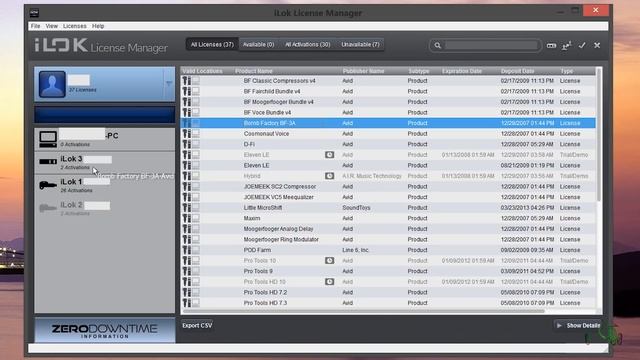Click clock icon on expired Eleven LE row

coord(329,155)
